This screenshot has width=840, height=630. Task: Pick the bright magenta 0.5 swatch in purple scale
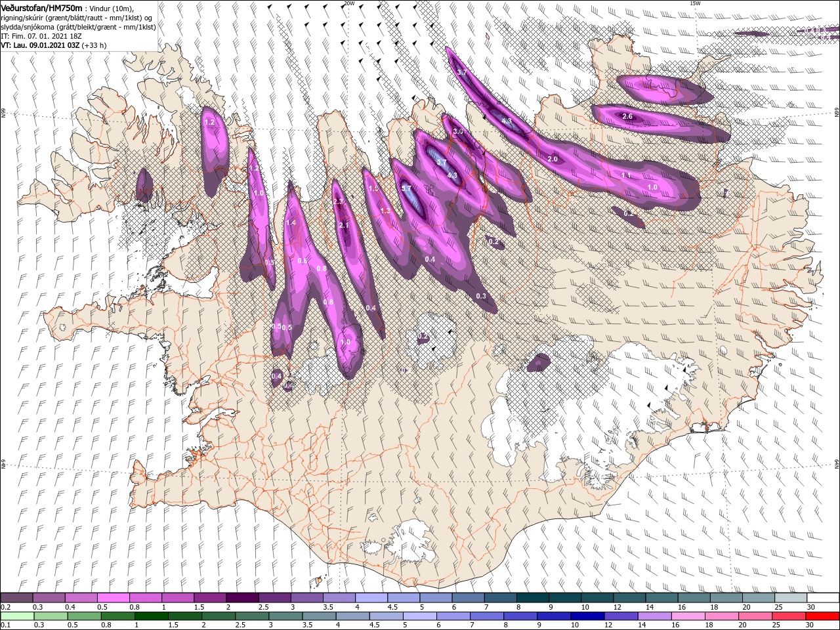[113, 598]
